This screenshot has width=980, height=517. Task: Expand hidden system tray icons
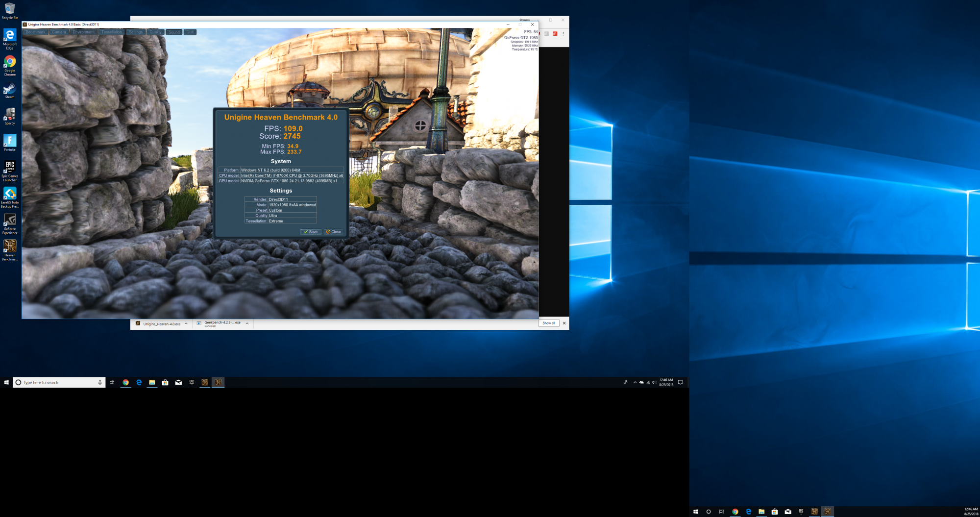(x=635, y=382)
